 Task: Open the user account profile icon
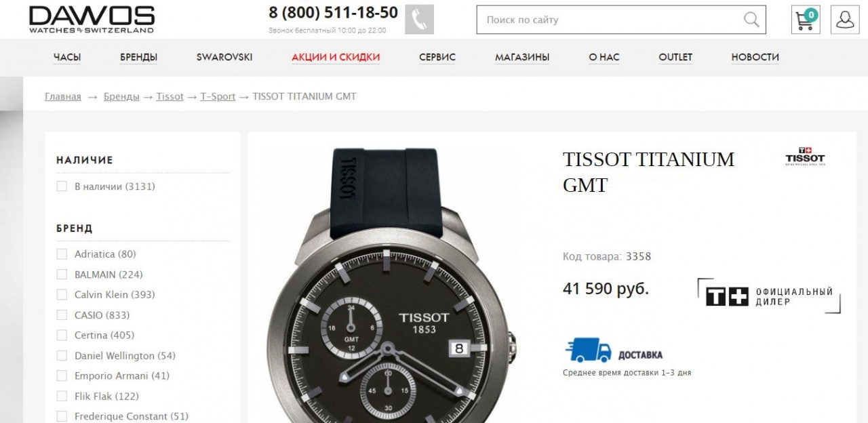coord(845,20)
